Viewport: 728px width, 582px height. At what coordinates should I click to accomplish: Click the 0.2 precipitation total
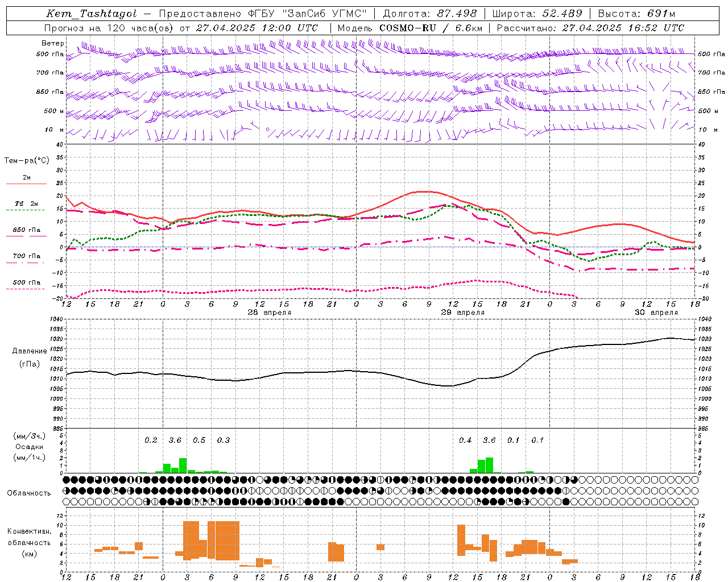pyautogui.click(x=151, y=440)
